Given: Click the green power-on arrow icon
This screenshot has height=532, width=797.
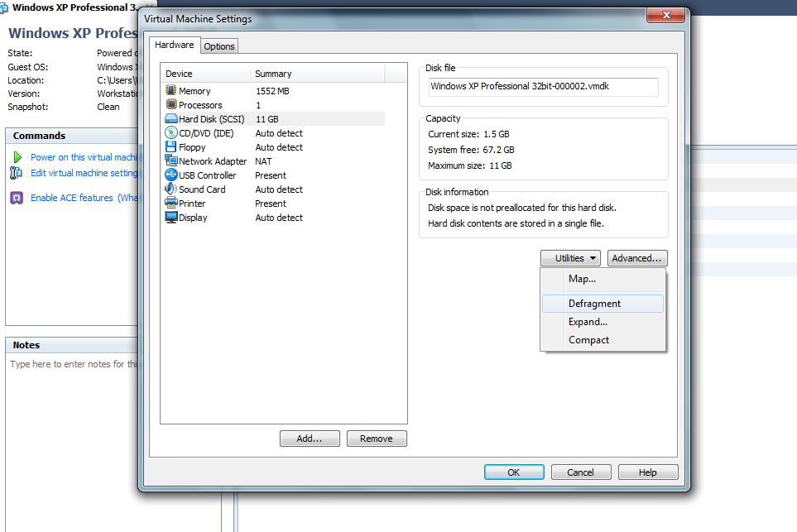Looking at the screenshot, I should (x=17, y=157).
